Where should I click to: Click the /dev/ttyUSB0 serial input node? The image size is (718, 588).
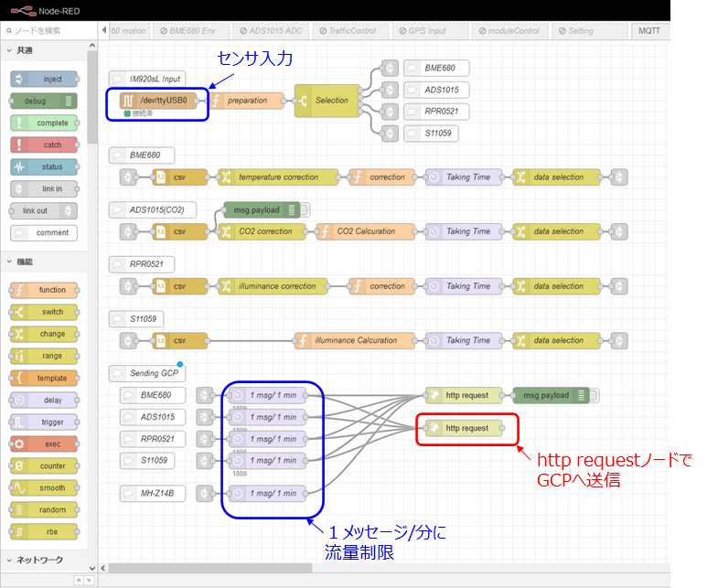coord(163,101)
